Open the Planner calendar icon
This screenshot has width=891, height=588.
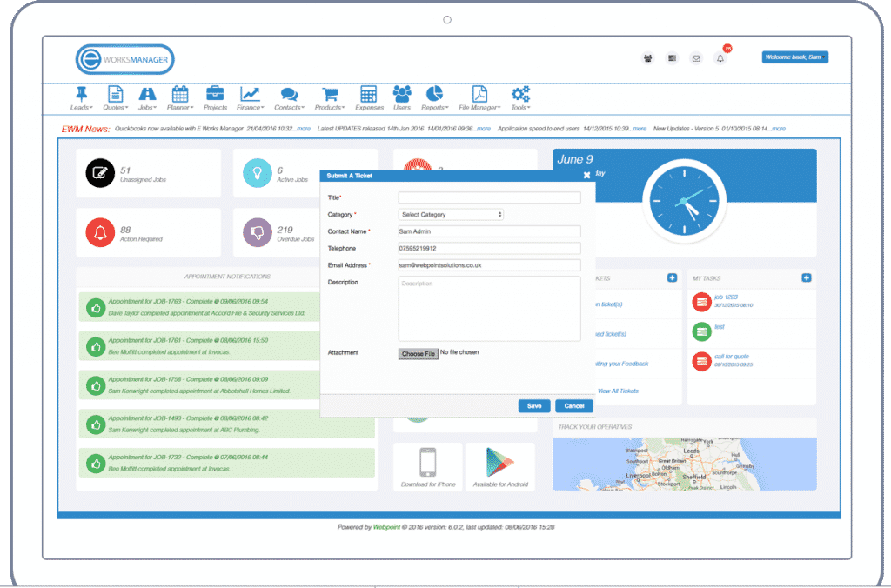(x=180, y=94)
